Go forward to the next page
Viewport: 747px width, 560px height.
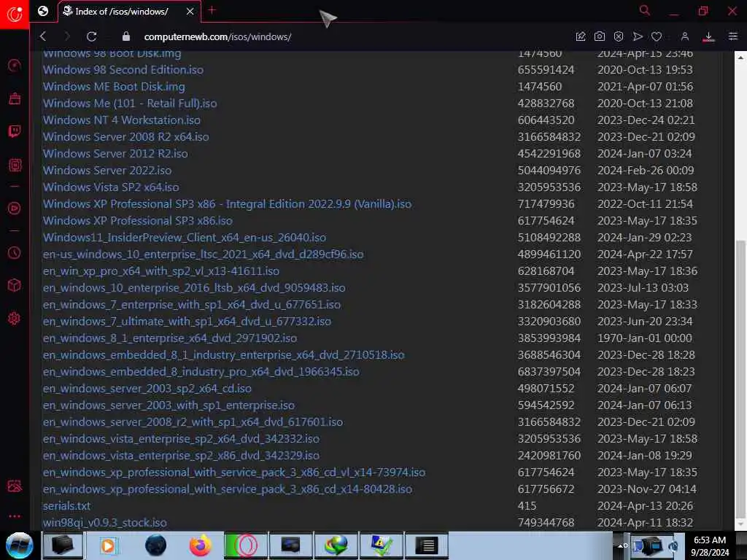pos(66,36)
